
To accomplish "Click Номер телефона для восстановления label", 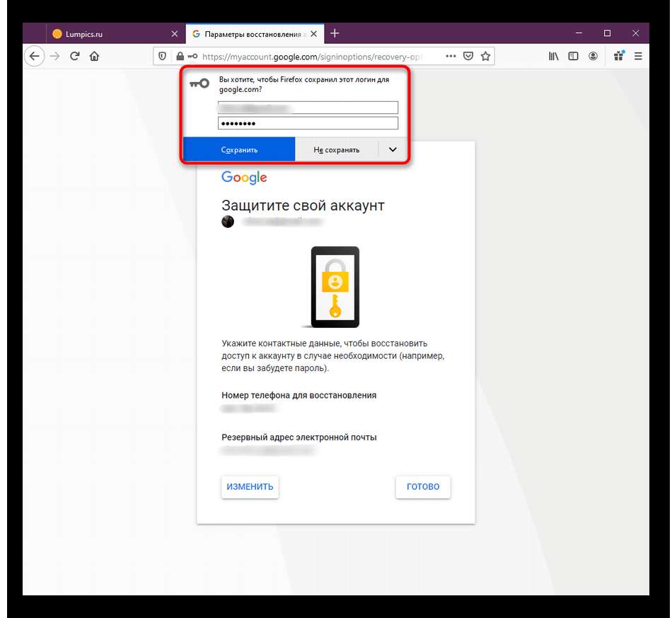I will [x=299, y=396].
